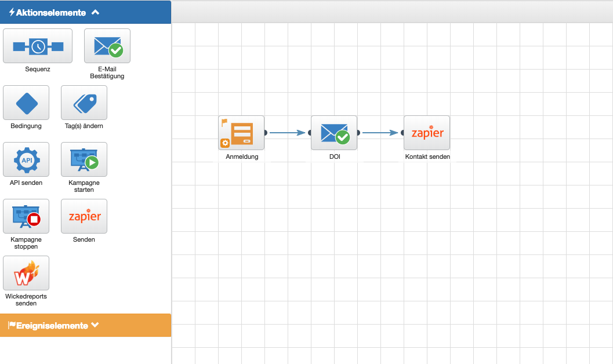Select the arrow from DOI to Kontakt senden
The width and height of the screenshot is (613, 364).
(380, 133)
